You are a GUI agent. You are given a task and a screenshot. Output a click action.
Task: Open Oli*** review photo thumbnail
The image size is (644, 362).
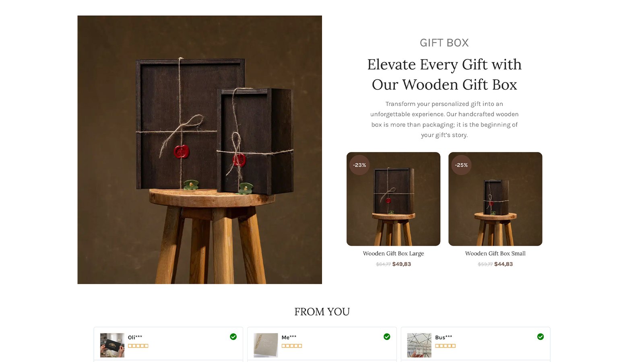(112, 345)
